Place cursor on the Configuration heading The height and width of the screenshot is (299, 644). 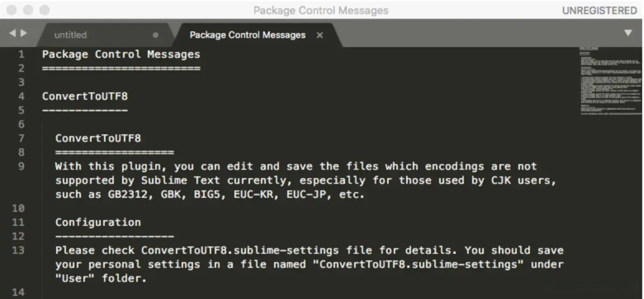[98, 222]
